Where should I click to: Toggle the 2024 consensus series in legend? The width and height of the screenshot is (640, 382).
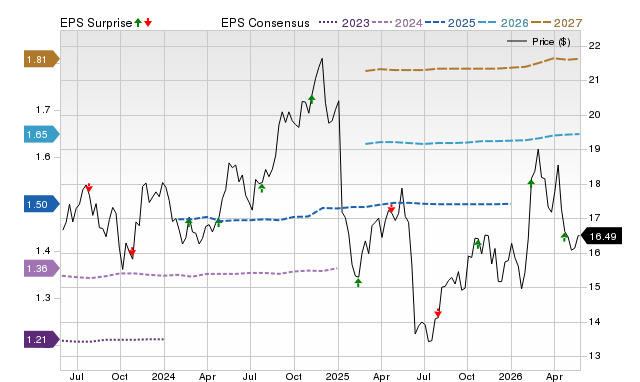(x=397, y=23)
